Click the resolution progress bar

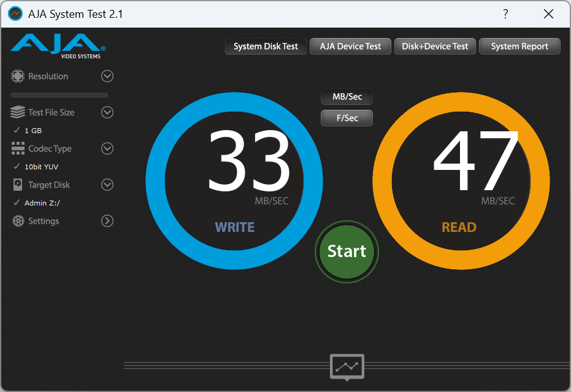pos(59,95)
